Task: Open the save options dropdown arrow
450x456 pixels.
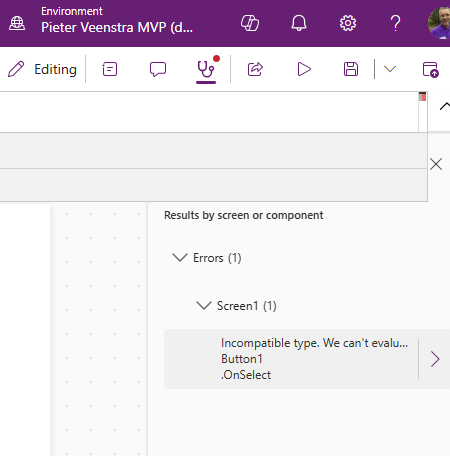Action: 390,69
